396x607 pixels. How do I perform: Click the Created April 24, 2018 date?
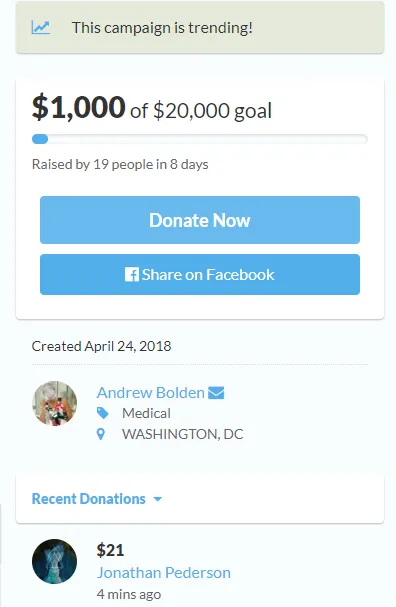pos(101,346)
